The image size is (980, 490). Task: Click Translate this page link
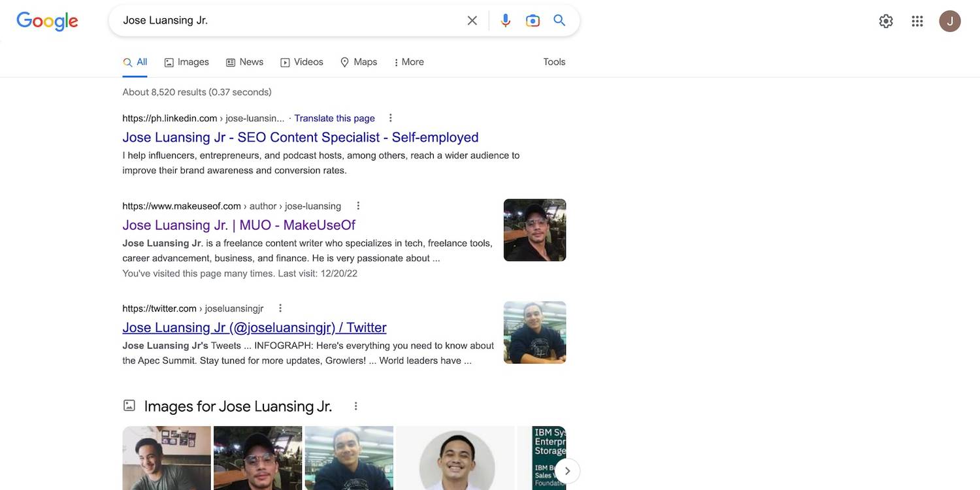click(335, 118)
